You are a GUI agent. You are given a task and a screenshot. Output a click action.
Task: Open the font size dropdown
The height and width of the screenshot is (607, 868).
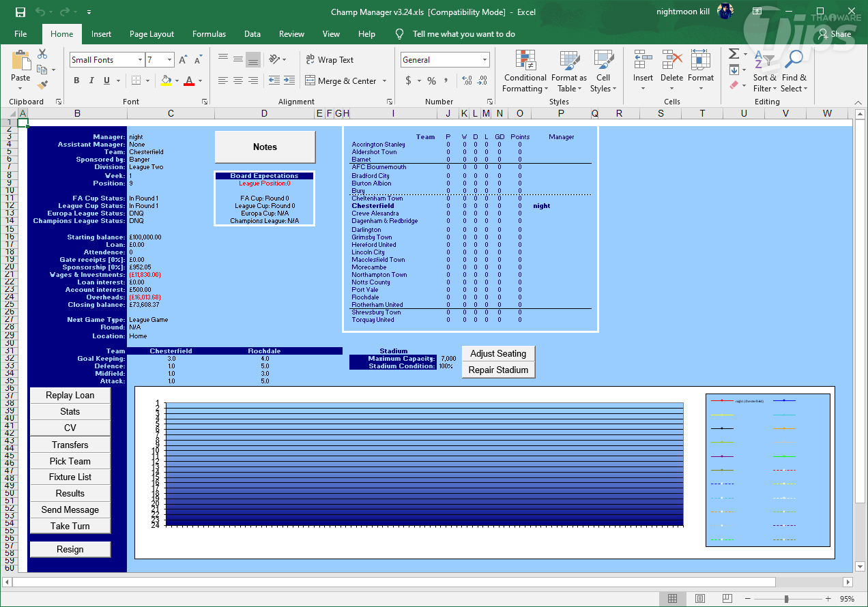[x=169, y=60]
